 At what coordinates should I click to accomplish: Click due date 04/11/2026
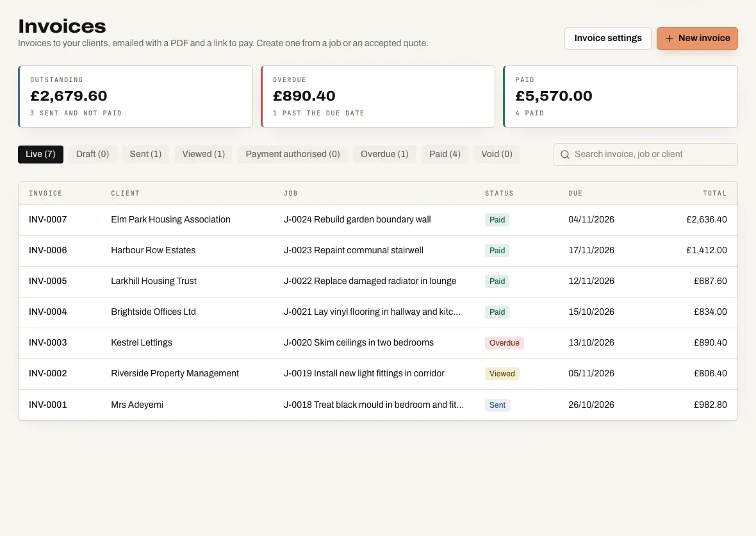tap(591, 219)
